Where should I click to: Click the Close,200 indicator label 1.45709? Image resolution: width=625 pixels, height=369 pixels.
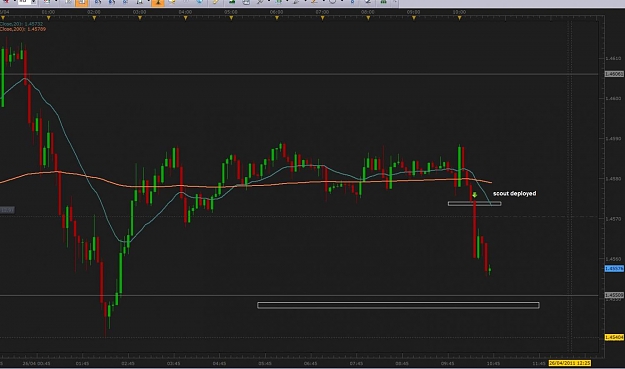click(x=23, y=29)
